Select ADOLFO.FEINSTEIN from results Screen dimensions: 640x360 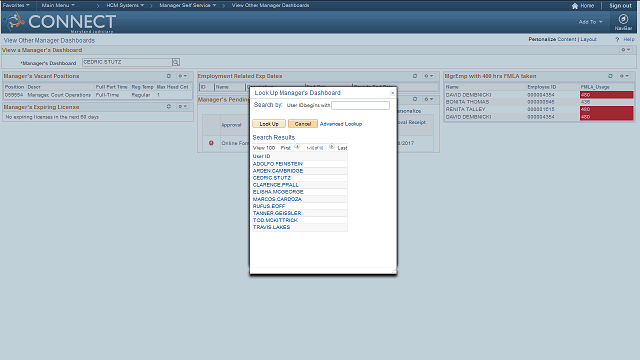278,164
